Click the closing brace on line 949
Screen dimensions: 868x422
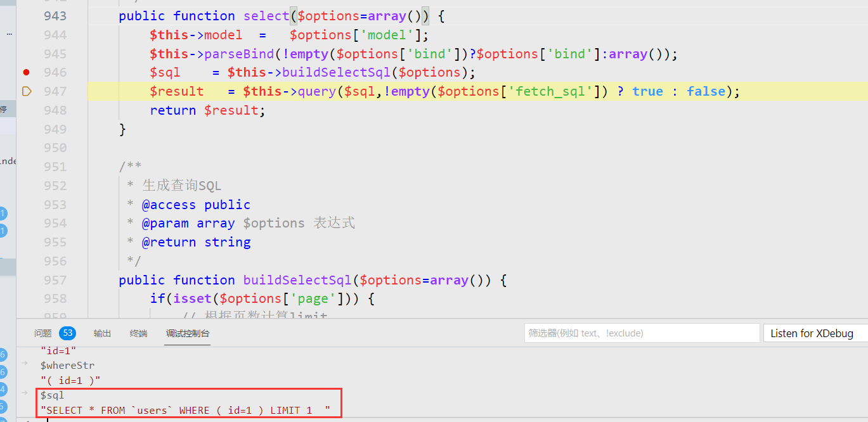pyautogui.click(x=122, y=129)
